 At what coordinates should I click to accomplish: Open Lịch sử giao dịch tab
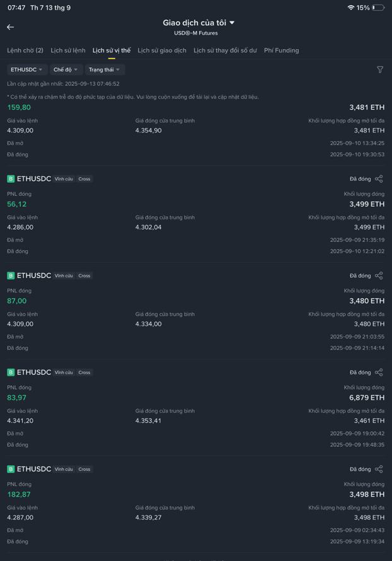(162, 50)
